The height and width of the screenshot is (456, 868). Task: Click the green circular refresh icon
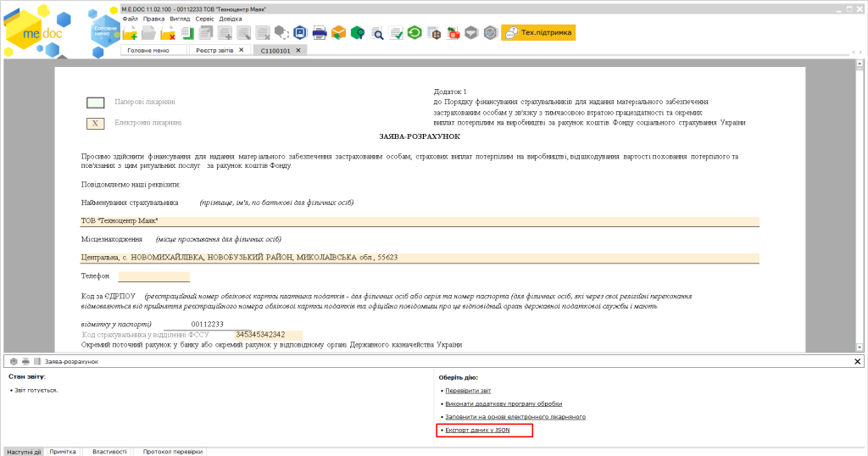tap(414, 33)
